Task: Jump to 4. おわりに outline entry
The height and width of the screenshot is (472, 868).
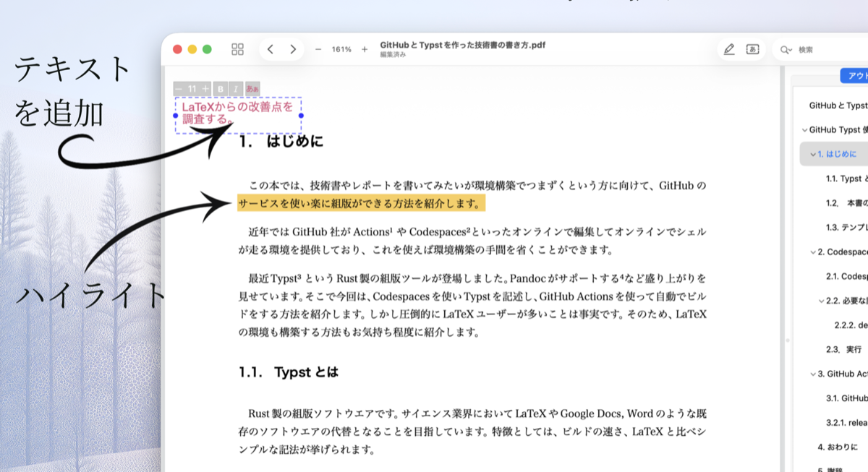Action: coord(838,447)
